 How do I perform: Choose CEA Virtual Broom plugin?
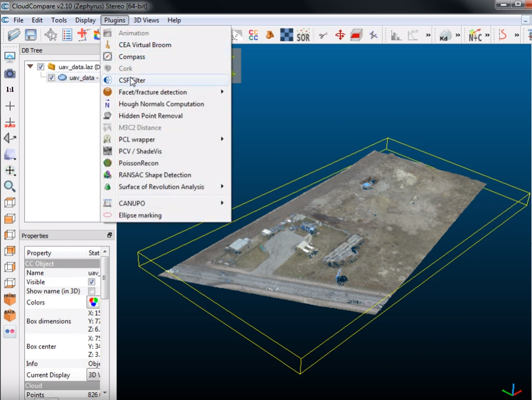pos(166,45)
